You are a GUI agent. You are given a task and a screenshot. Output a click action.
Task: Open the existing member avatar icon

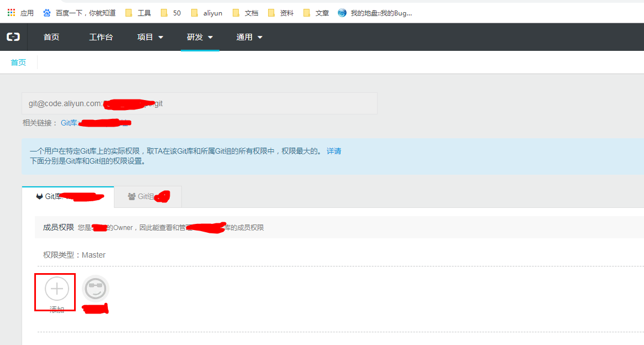pyautogui.click(x=95, y=288)
